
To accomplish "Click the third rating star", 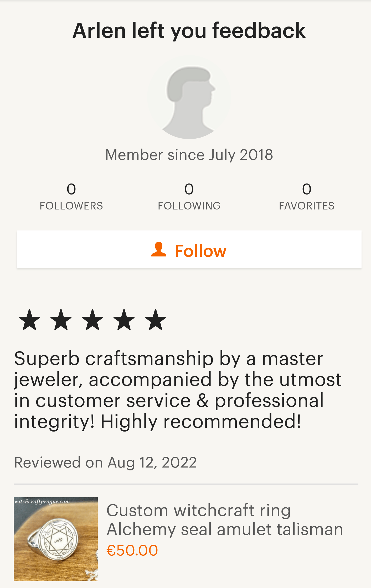I will pyautogui.click(x=92, y=319).
